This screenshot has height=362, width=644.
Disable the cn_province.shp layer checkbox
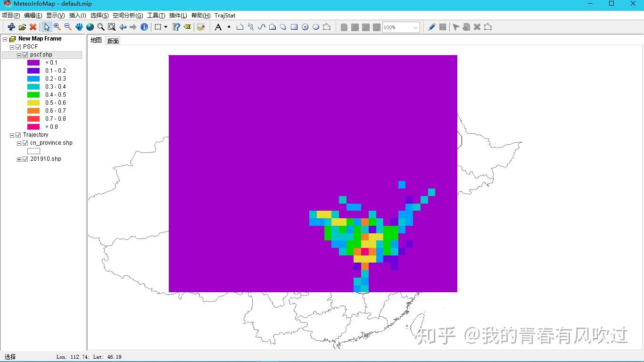(x=26, y=143)
